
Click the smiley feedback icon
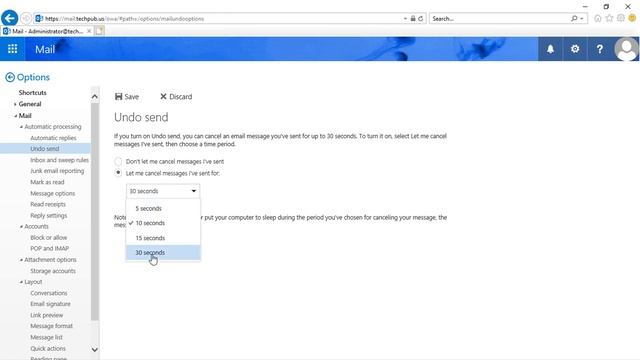(x=632, y=18)
